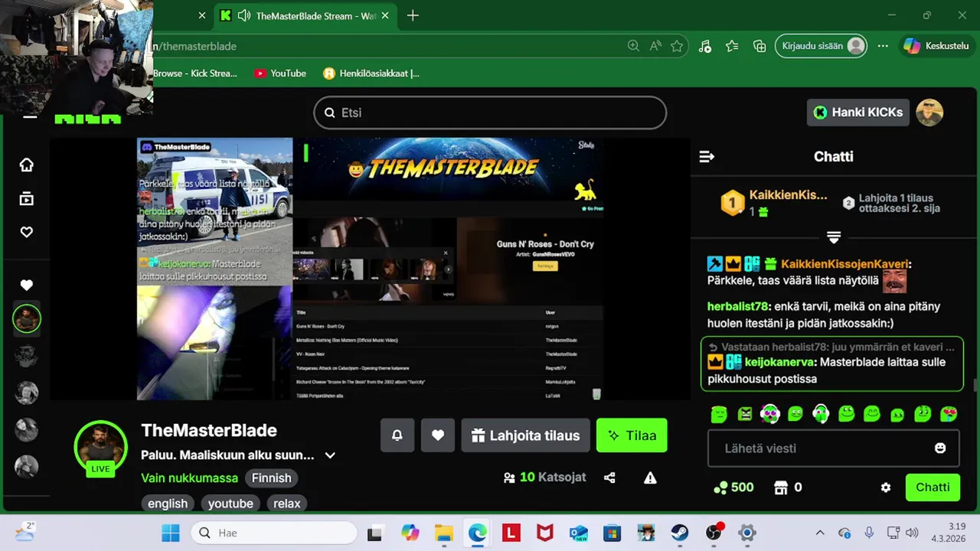Collapse the chat panel with arrow icon
This screenshot has height=551, width=980.
click(707, 157)
